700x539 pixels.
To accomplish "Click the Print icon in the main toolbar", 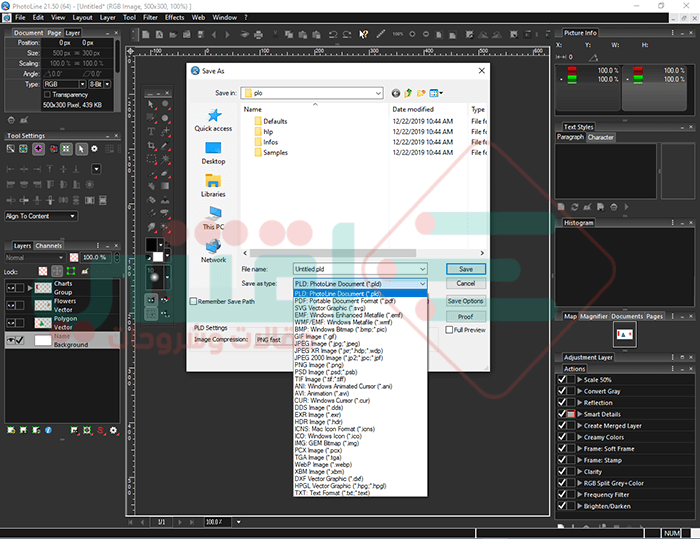I will pos(258,34).
